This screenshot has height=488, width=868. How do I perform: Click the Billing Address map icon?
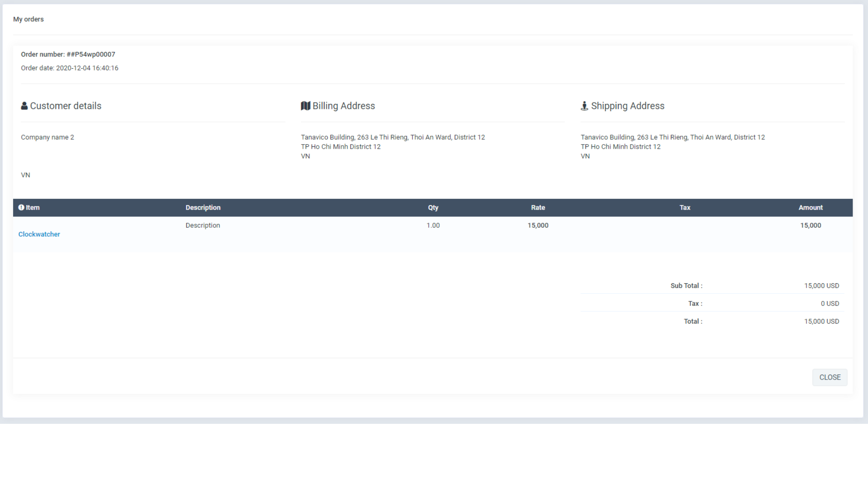[x=306, y=105]
